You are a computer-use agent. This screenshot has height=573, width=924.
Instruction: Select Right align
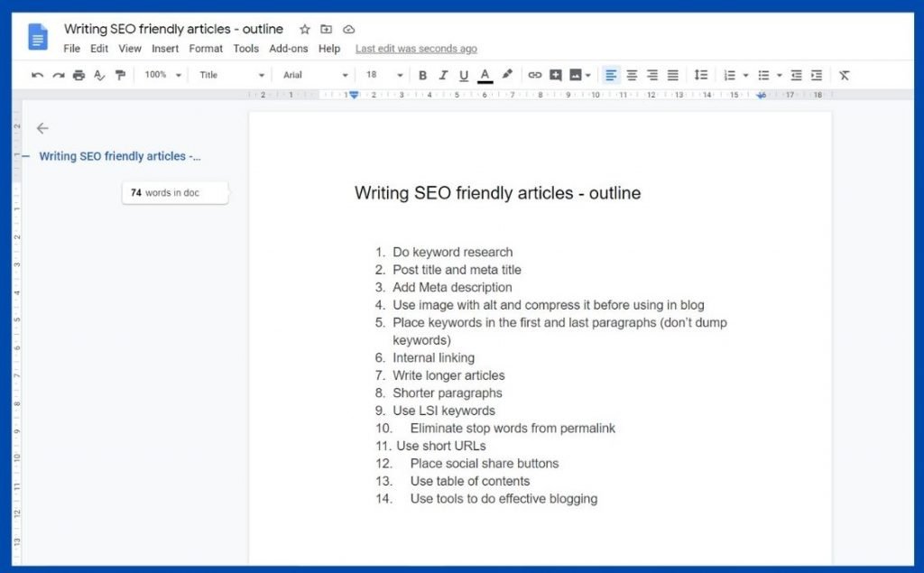coord(652,76)
